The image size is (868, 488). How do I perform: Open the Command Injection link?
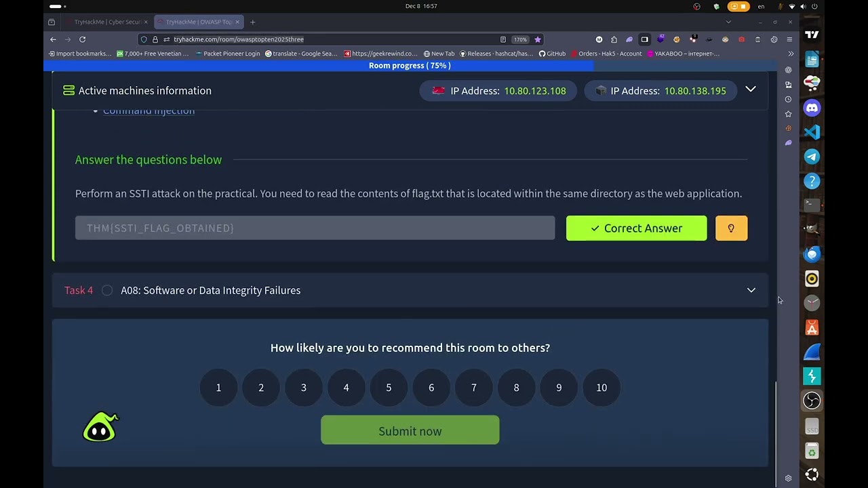[149, 111]
